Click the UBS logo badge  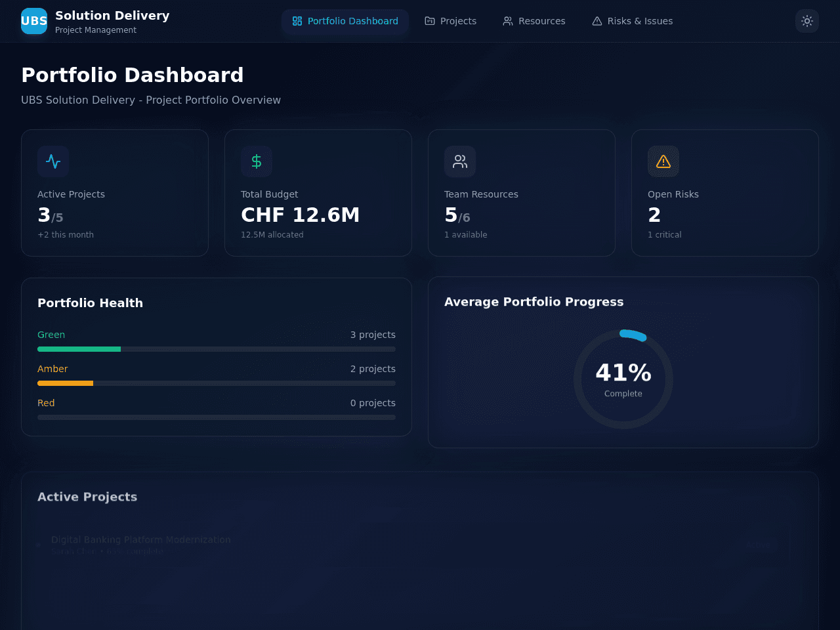coord(34,21)
